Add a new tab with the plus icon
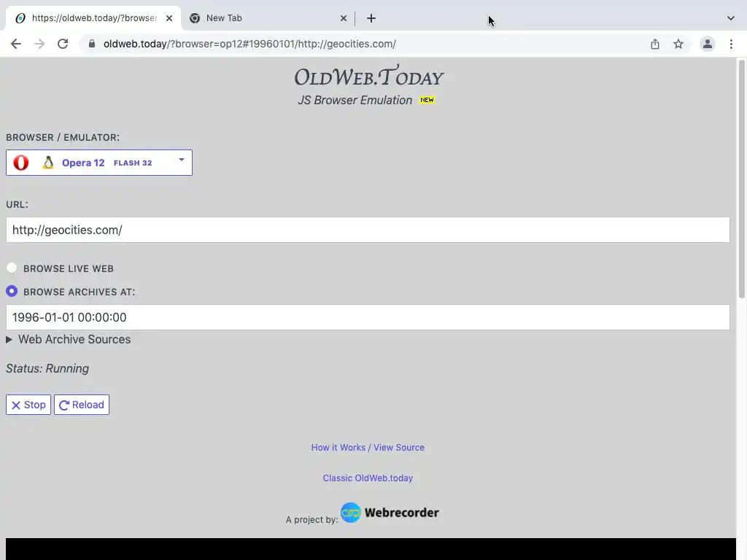 coord(371,18)
